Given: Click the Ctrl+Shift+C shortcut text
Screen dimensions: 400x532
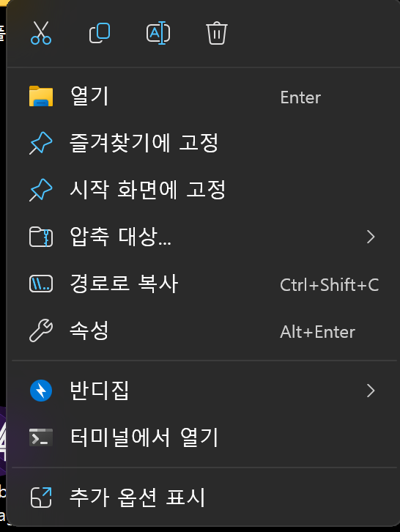Looking at the screenshot, I should tap(330, 285).
